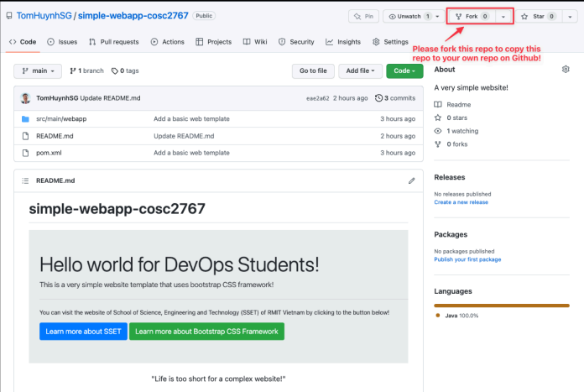Click Create a new release link
The height and width of the screenshot is (392, 584).
[x=461, y=202]
